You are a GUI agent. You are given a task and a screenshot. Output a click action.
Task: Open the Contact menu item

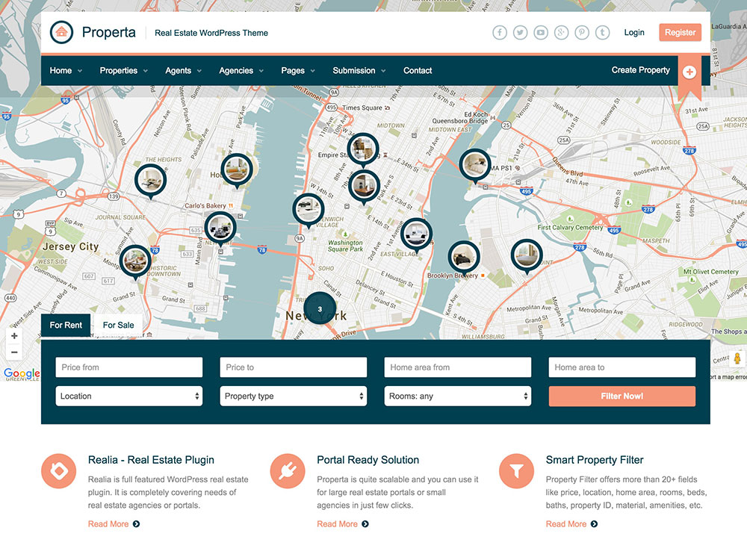pos(418,70)
